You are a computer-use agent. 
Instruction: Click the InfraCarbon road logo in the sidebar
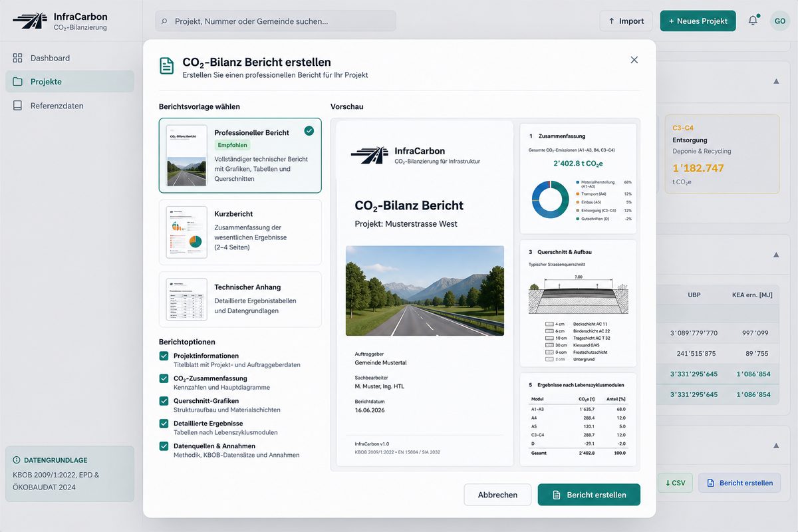coord(29,21)
